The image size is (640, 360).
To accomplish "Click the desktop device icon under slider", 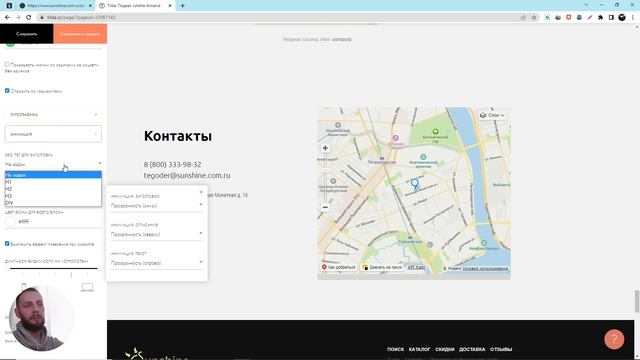I will point(87,287).
